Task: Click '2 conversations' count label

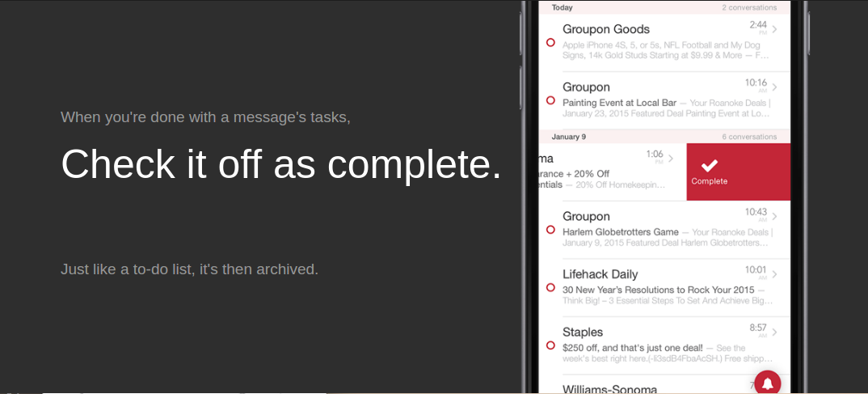Action: coord(749,8)
